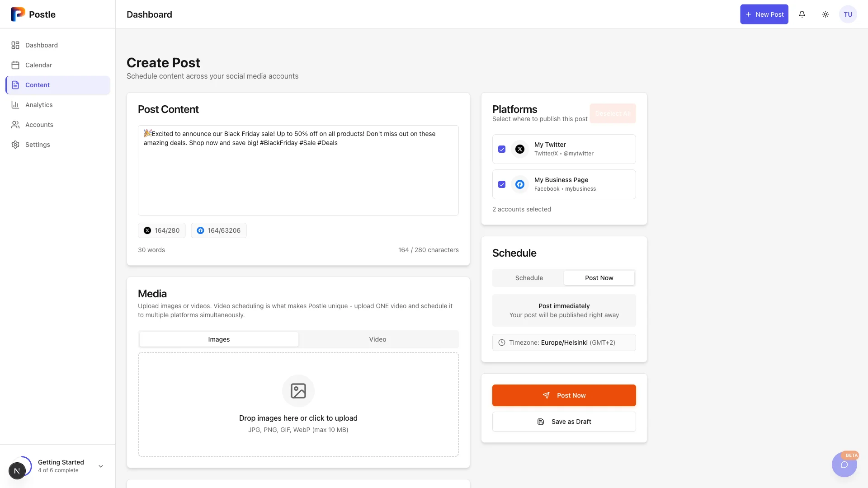868x488 pixels.
Task: Switch to the Video tab
Action: pos(377,339)
